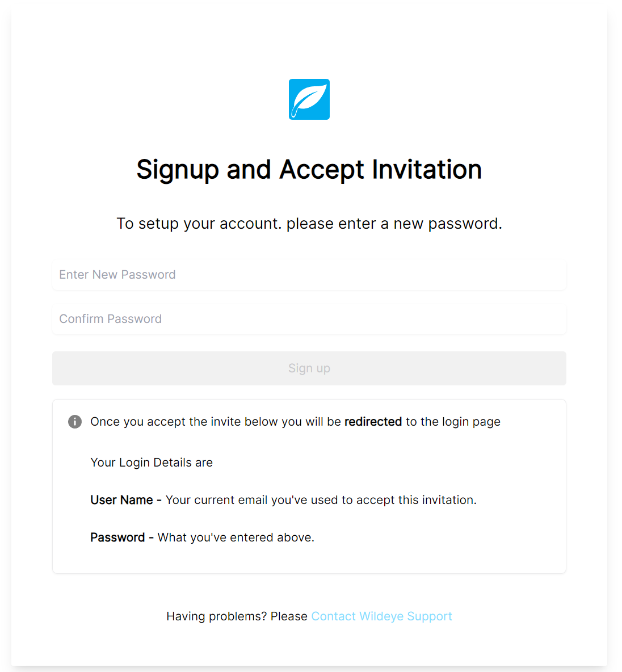Click the login details information panel
Image resolution: width=622 pixels, height=672 pixels.
[309, 485]
